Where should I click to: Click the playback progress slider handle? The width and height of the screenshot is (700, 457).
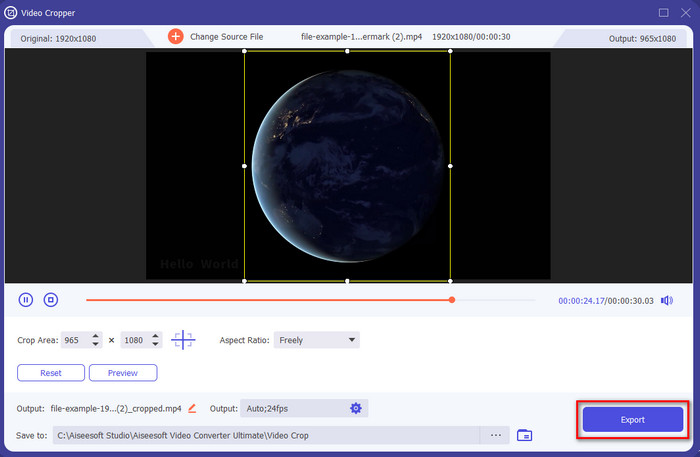click(452, 299)
